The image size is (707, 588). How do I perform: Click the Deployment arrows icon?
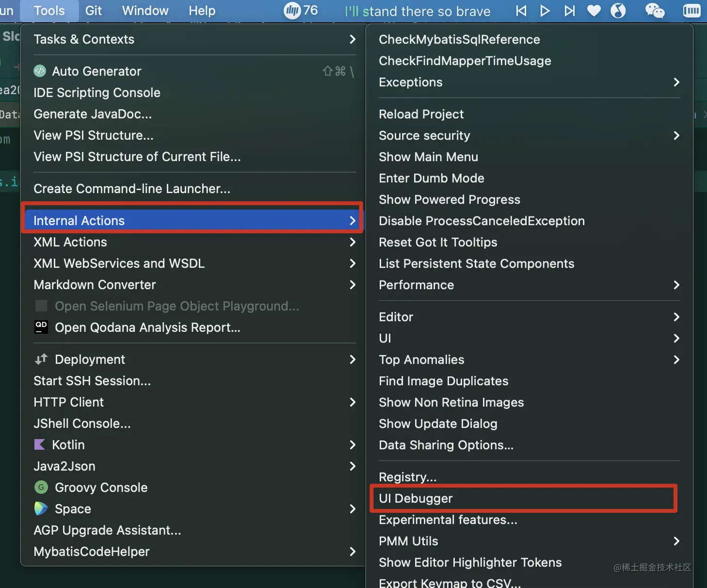coord(41,359)
